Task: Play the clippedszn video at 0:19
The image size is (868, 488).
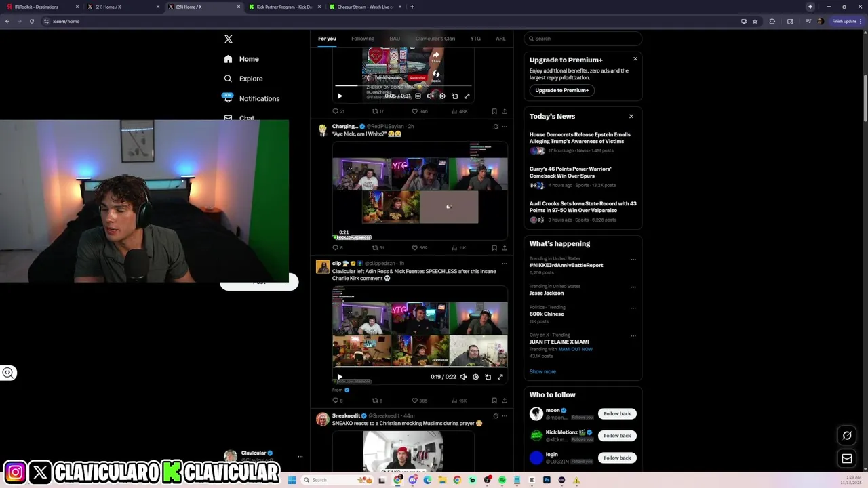Action: tap(340, 377)
